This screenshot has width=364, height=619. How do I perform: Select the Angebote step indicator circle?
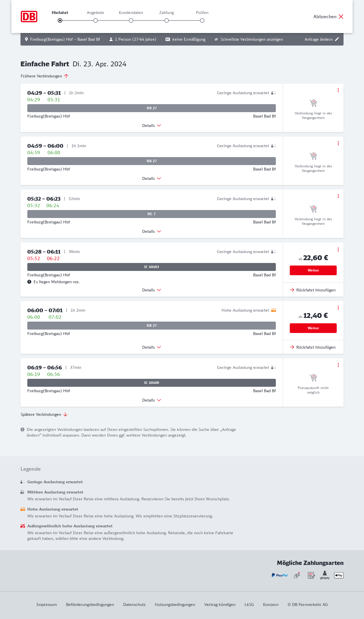(96, 20)
